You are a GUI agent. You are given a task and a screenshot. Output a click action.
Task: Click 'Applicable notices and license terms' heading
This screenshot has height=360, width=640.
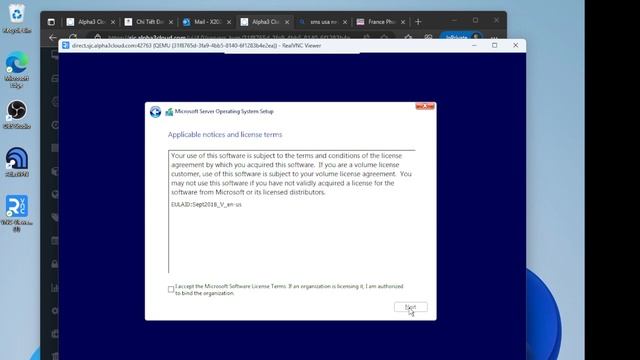pyautogui.click(x=225, y=134)
